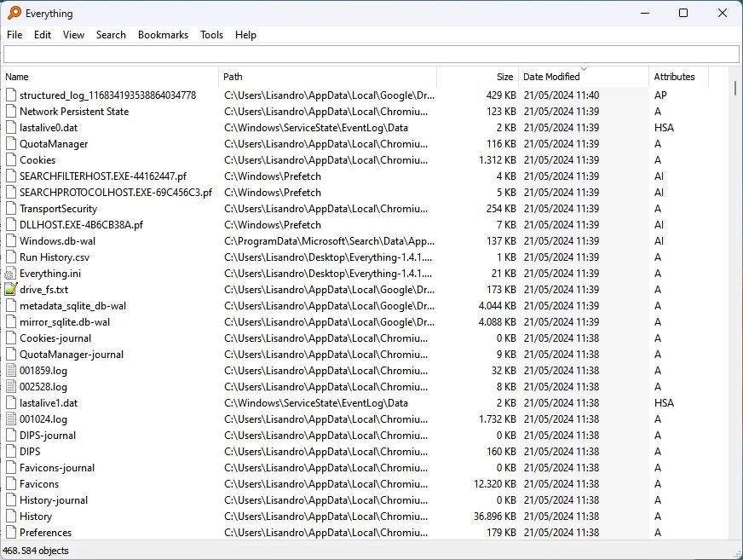The height and width of the screenshot is (560, 743).
Task: Click the Run History.csv file icon
Action: [11, 257]
